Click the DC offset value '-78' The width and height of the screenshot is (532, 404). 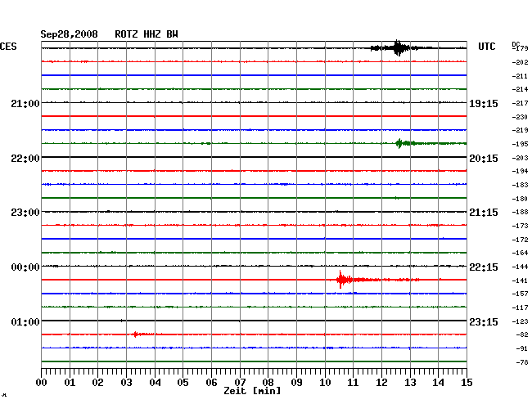tap(522, 362)
